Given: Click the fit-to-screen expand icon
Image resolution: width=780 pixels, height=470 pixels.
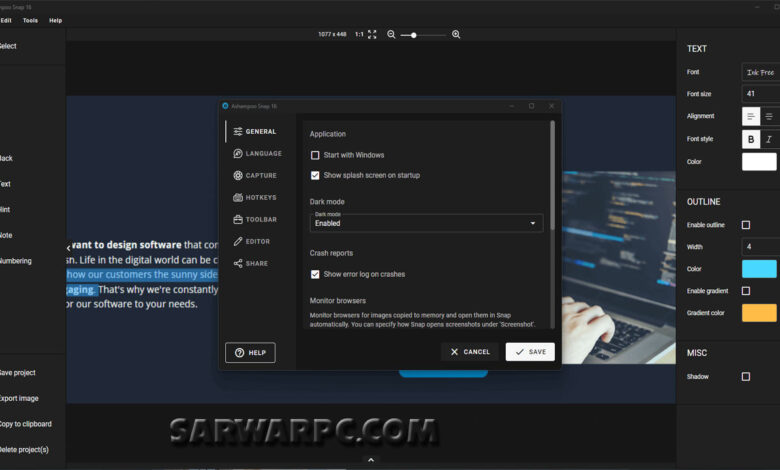Looking at the screenshot, I should [372, 34].
